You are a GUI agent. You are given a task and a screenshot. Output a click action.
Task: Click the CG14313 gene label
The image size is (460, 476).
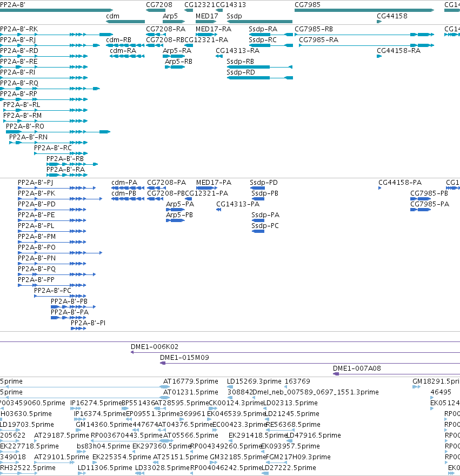point(231,5)
